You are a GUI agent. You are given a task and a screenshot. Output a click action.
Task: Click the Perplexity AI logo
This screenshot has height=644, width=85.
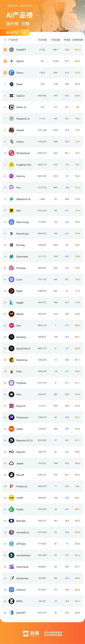11,119
